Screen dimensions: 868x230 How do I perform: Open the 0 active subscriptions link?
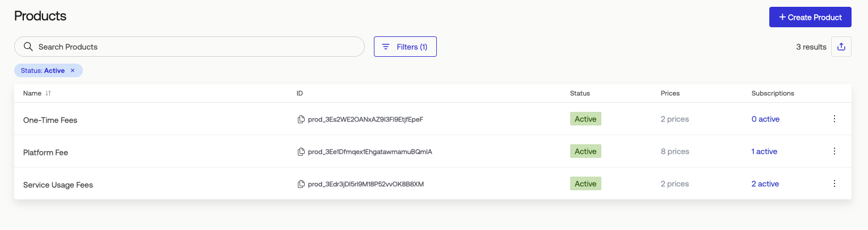click(x=765, y=119)
